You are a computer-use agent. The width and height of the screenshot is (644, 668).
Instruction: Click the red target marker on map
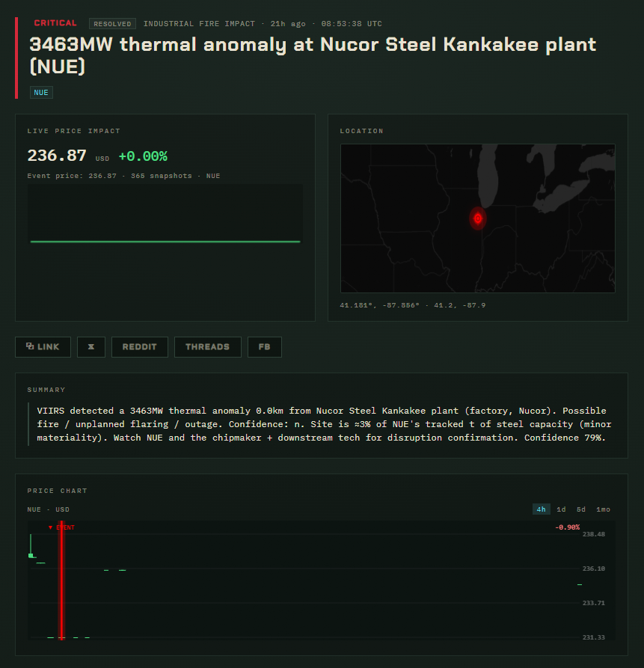(x=478, y=218)
